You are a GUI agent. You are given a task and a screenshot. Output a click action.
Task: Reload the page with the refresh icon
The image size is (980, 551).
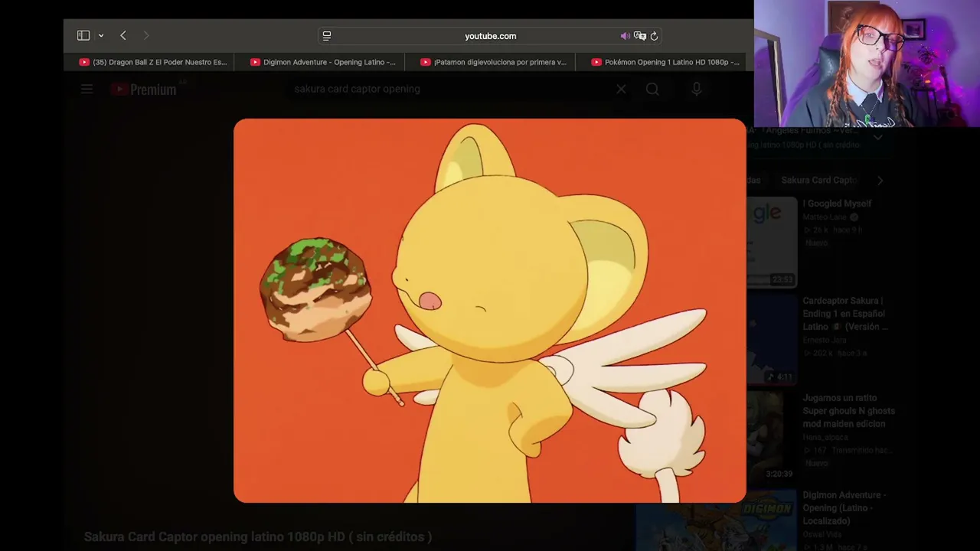point(654,36)
